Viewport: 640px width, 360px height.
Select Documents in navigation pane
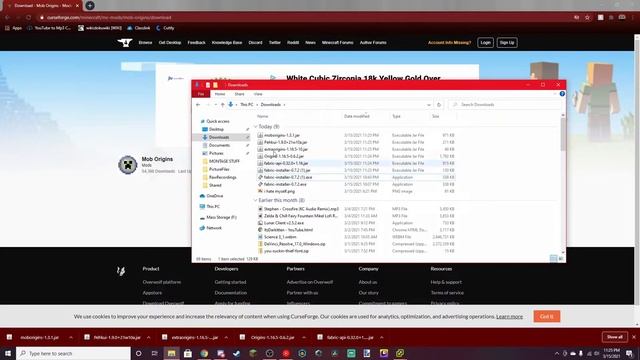point(219,145)
